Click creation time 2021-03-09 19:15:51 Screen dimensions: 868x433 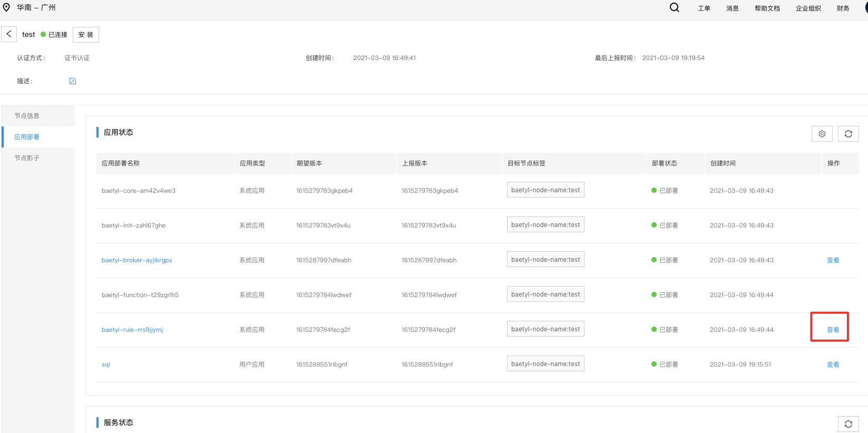tap(740, 365)
